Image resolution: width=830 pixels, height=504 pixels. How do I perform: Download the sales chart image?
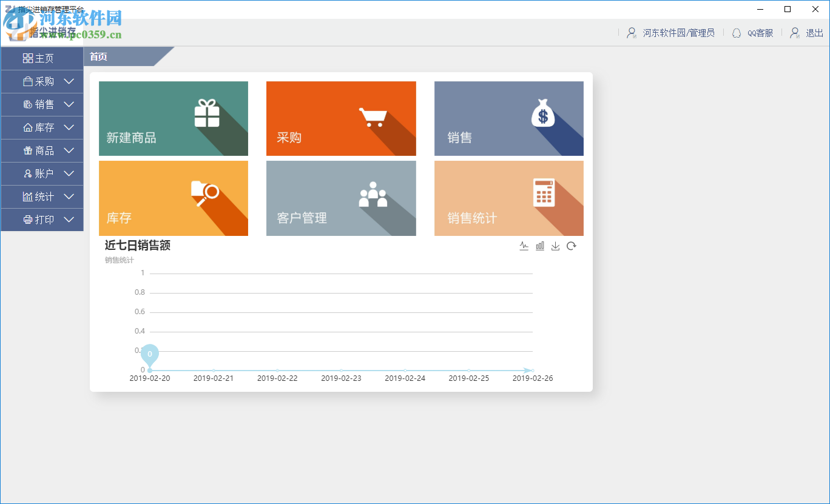pyautogui.click(x=555, y=246)
